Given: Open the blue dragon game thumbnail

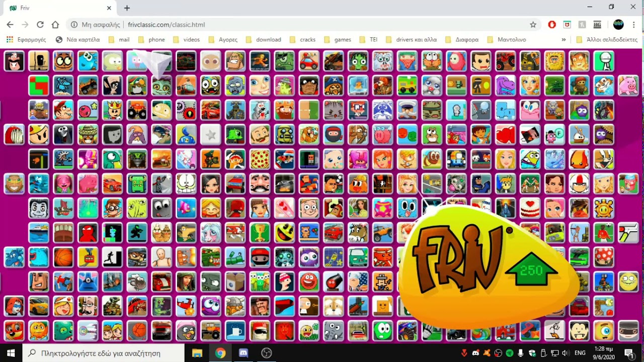Looking at the screenshot, I should coord(14,257).
